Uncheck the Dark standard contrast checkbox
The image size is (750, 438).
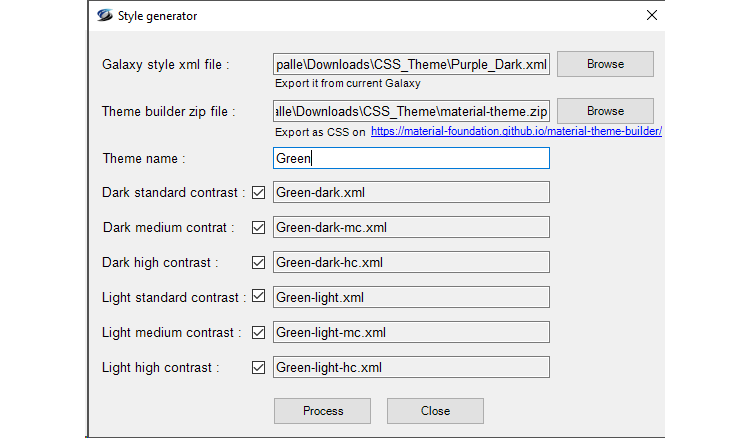tap(259, 193)
